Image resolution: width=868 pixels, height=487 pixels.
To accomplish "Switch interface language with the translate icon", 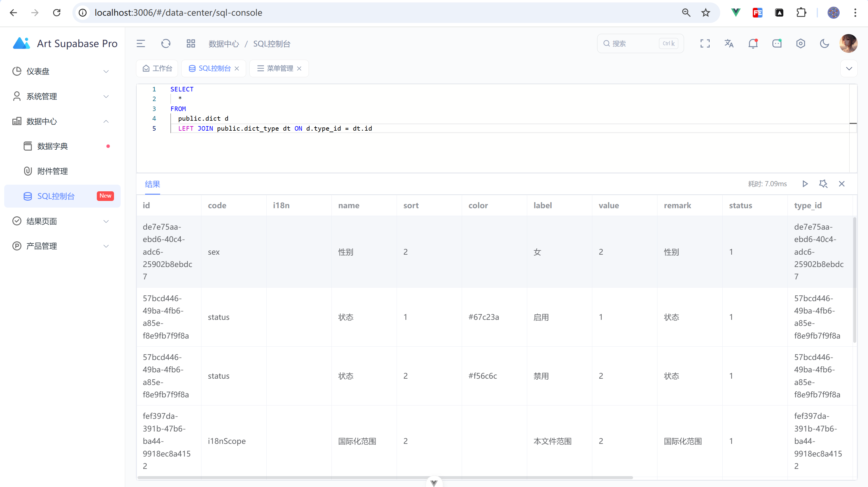I will click(729, 43).
